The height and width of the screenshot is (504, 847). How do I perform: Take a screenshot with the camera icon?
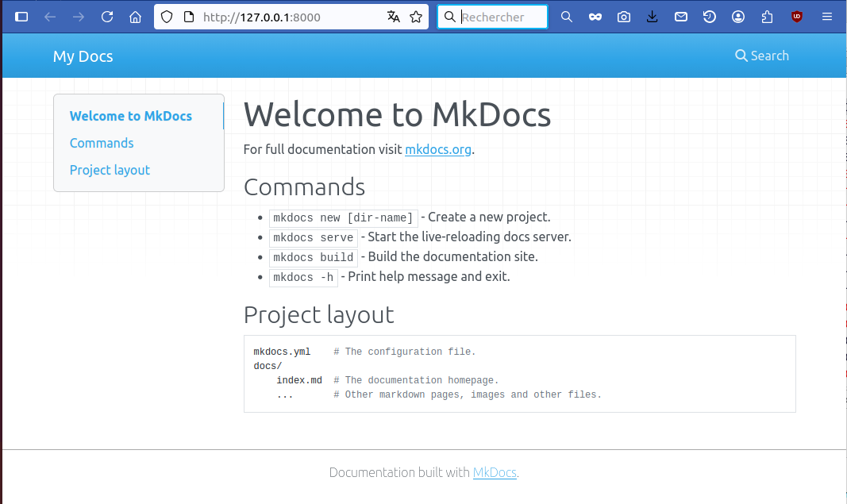click(x=624, y=17)
